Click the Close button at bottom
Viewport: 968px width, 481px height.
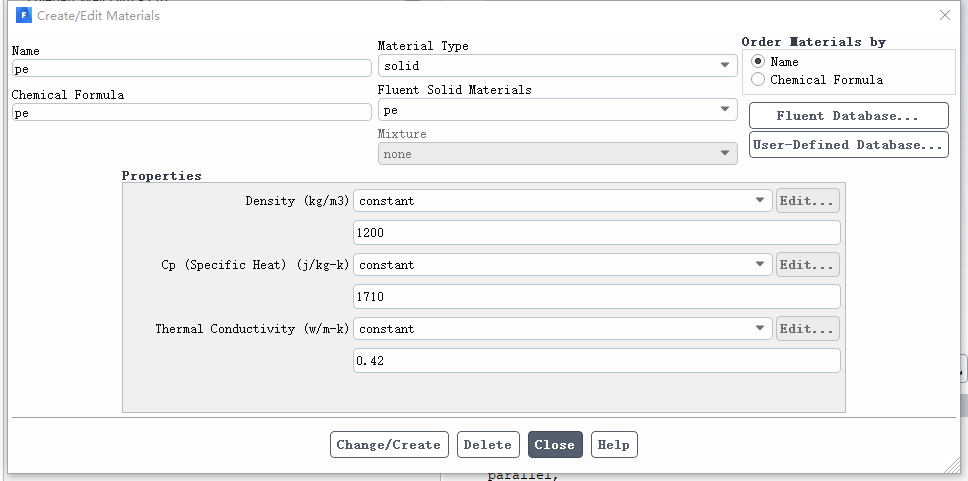(555, 445)
